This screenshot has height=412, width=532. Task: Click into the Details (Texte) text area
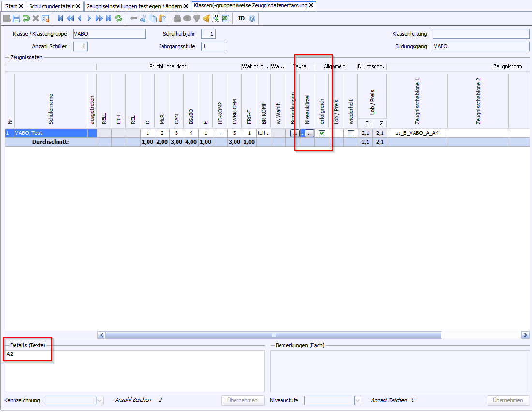pyautogui.click(x=134, y=371)
